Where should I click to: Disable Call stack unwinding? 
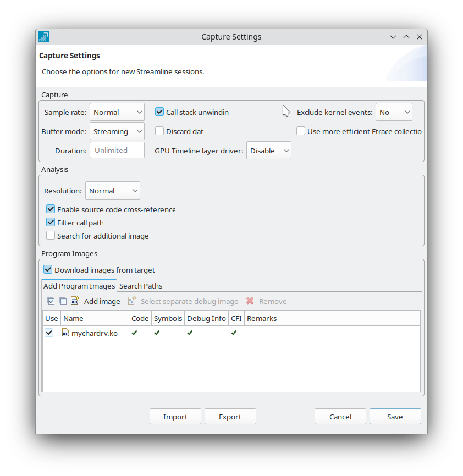pos(159,112)
